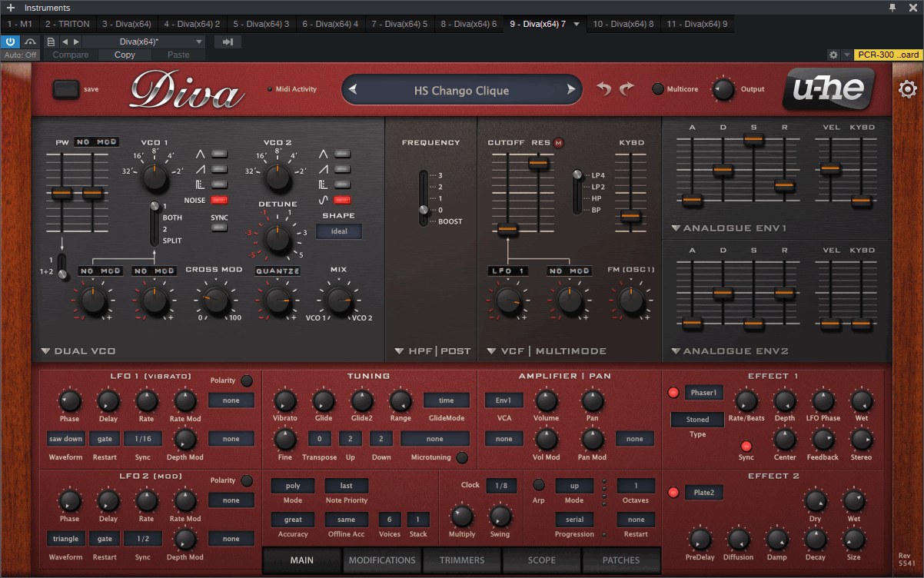This screenshot has width=924, height=578.
Task: Click the Effect 2 Decay knob
Action: [816, 540]
